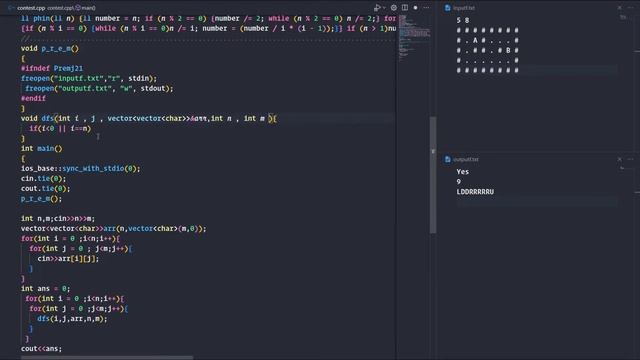Viewport: 640px width, 360px height.
Task: Click the 'vector<vector<char>>arr' declaration line
Action: tap(113, 229)
